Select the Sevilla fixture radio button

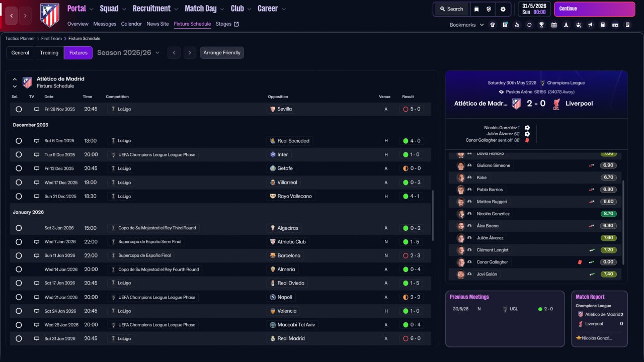click(x=19, y=109)
